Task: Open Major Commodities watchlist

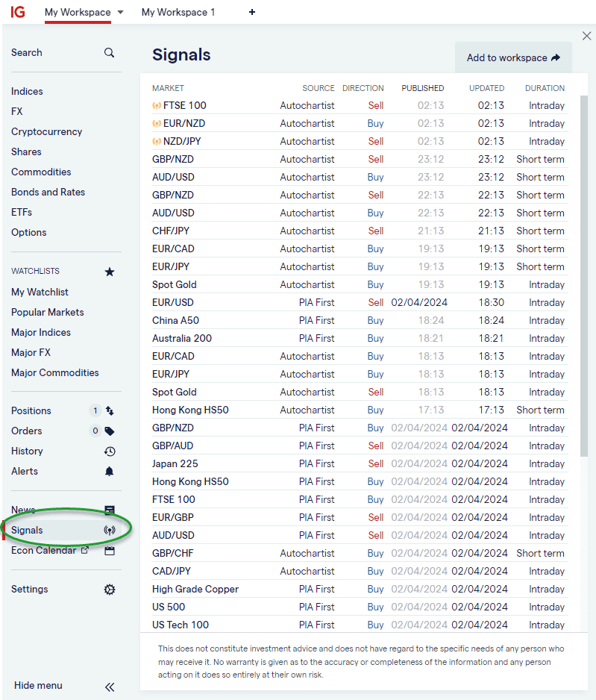Action: (55, 373)
